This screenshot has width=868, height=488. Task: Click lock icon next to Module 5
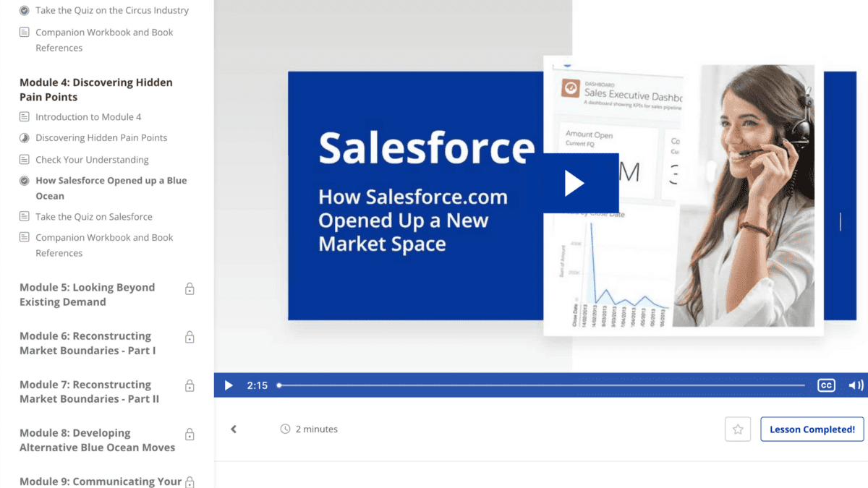click(190, 288)
